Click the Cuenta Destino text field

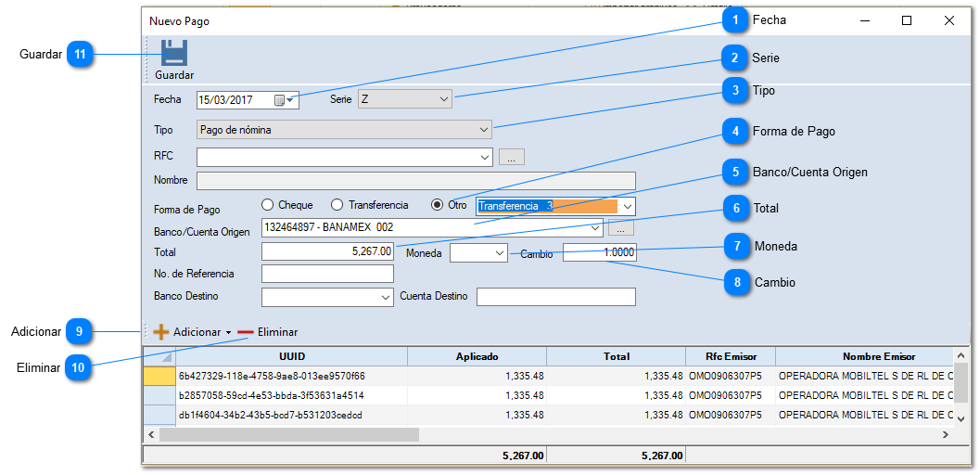555,297
